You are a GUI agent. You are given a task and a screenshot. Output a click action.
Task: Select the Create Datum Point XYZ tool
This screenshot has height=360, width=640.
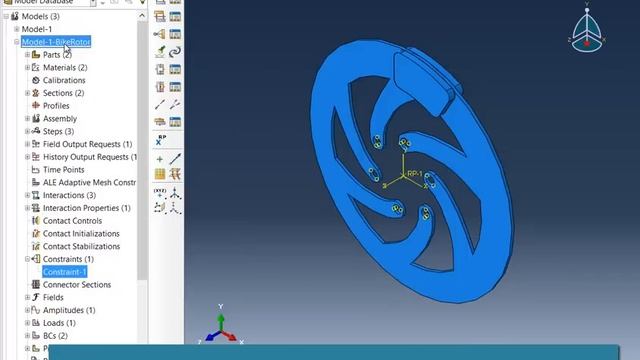(160, 193)
